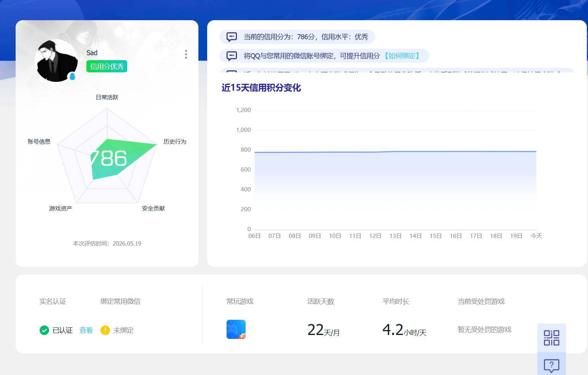Image resolution: width=588 pixels, height=375 pixels.
Task: Click the yellow 未绑定 warning icon
Action: (105, 330)
